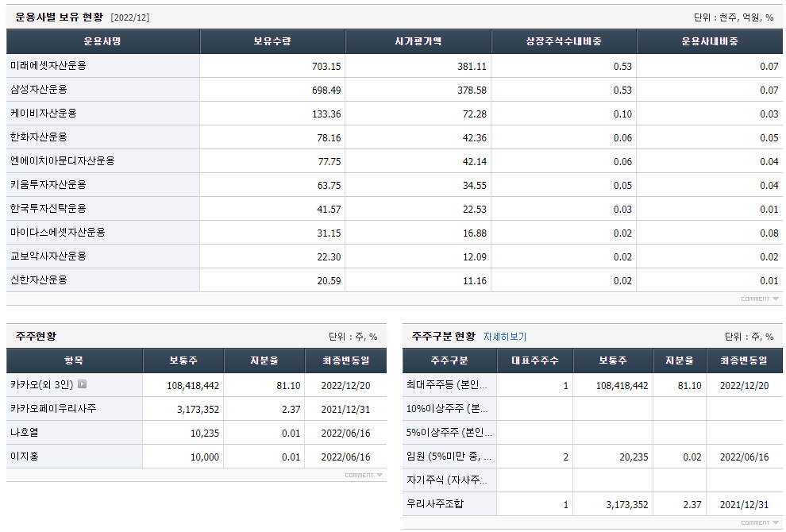Click holding value 133.36
The height and width of the screenshot is (532, 786).
(326, 114)
